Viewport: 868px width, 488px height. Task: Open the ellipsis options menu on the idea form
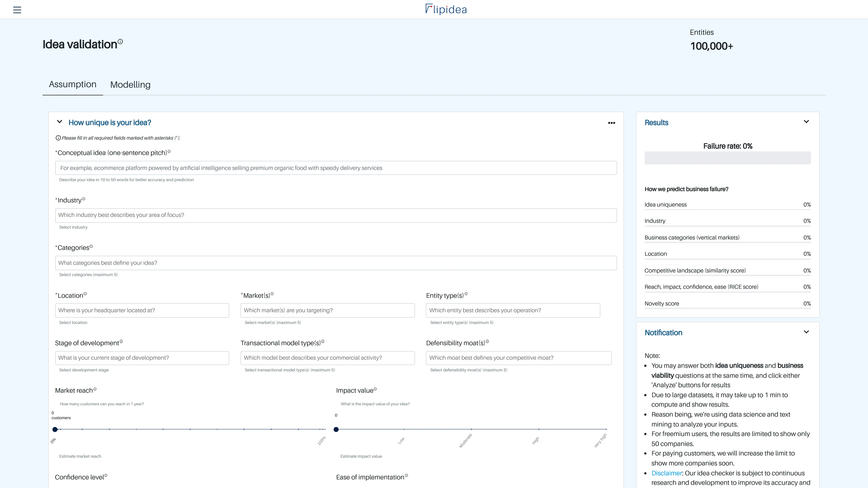pyautogui.click(x=612, y=123)
